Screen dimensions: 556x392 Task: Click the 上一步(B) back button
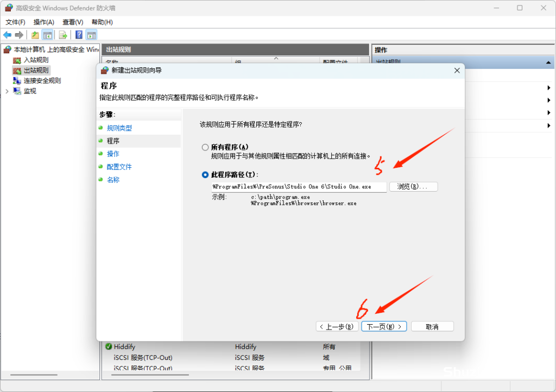click(x=337, y=326)
